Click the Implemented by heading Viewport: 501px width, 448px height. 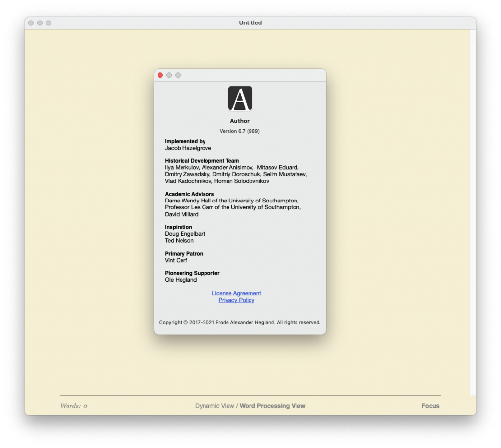tap(185, 141)
